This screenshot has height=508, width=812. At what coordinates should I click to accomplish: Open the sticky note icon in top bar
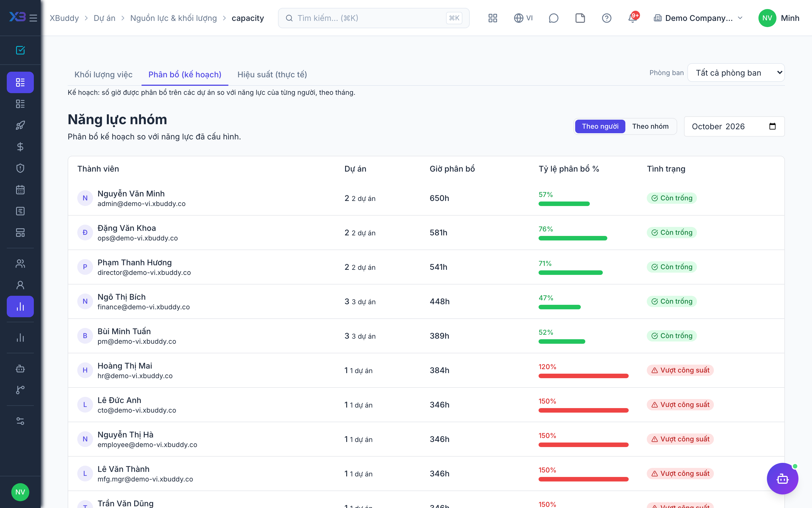[x=580, y=18]
